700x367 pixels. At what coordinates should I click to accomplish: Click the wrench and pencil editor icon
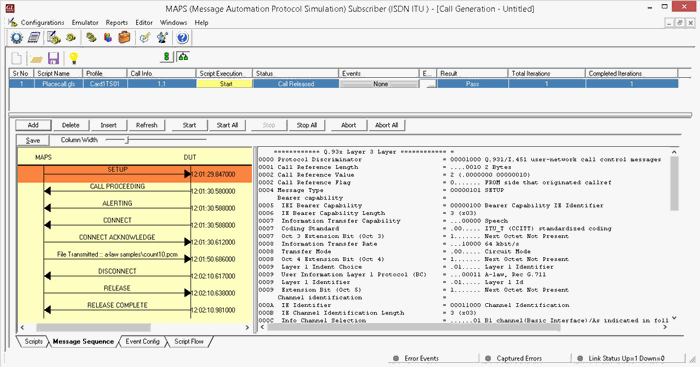tap(162, 38)
